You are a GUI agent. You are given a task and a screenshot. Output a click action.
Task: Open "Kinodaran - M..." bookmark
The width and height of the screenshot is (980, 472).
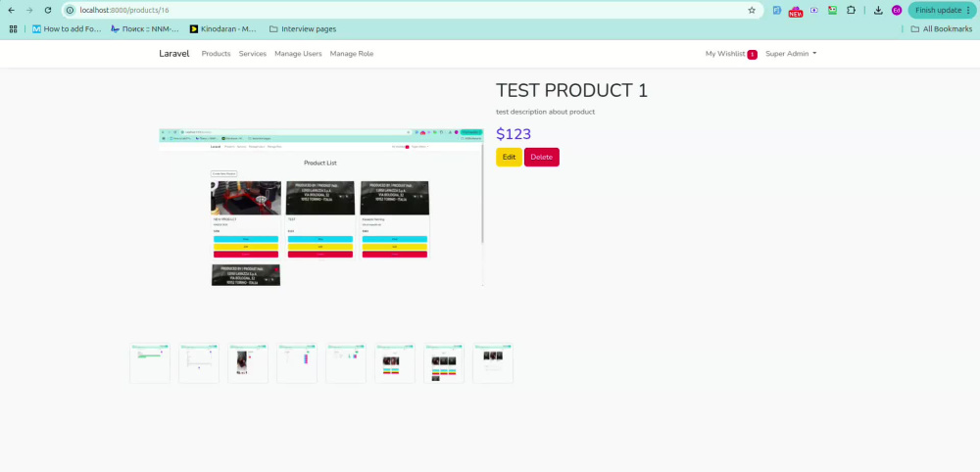[223, 28]
